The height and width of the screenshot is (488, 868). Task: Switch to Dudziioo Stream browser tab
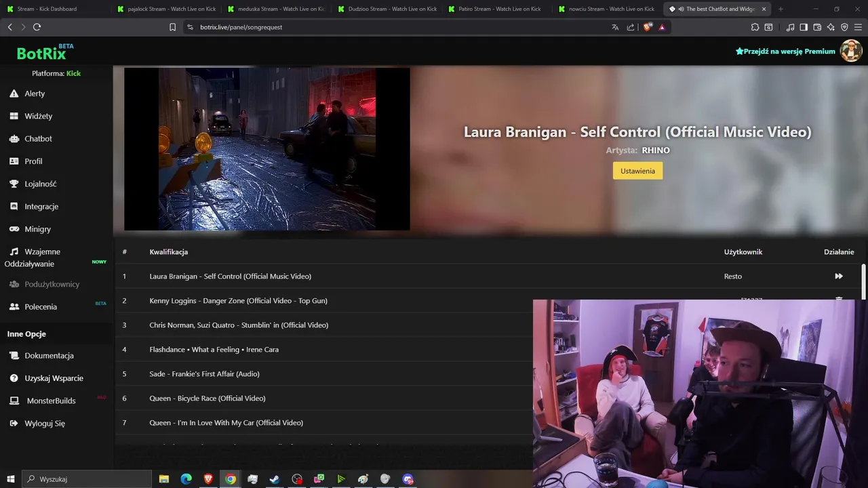tap(387, 9)
